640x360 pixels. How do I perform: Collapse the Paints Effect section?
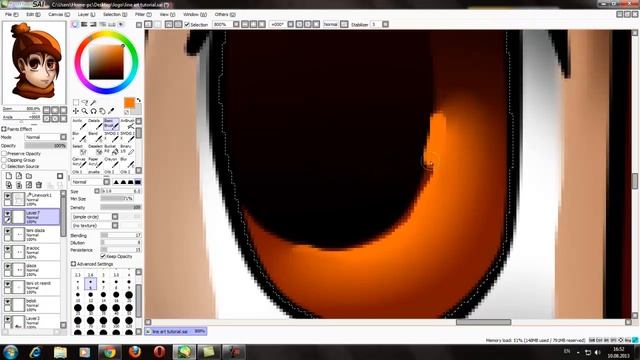click(4, 129)
